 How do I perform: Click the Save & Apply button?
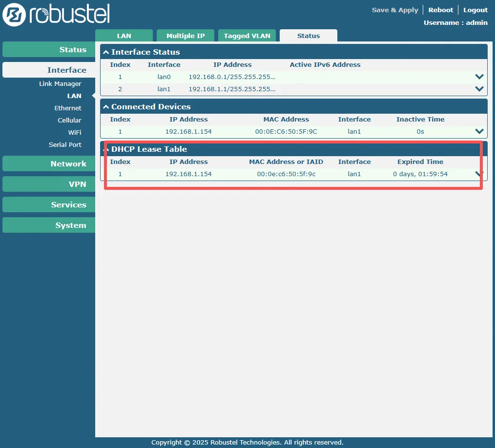395,10
